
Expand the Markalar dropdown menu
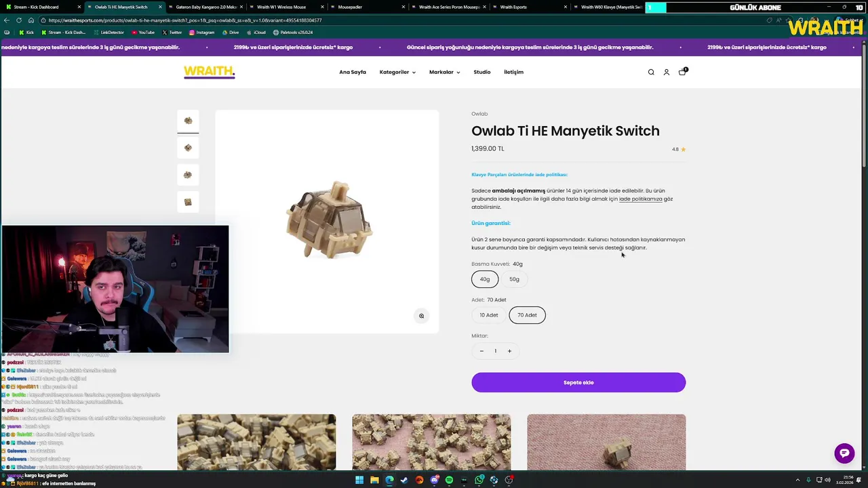click(x=444, y=73)
